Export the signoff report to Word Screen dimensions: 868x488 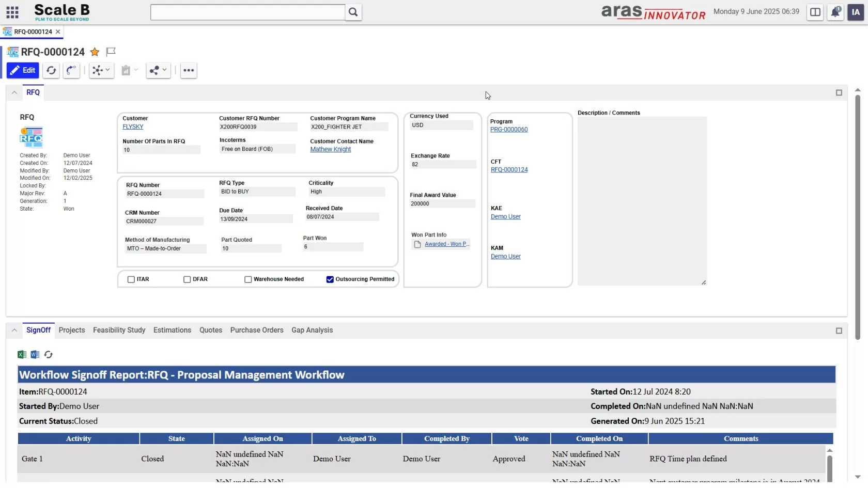click(x=35, y=354)
